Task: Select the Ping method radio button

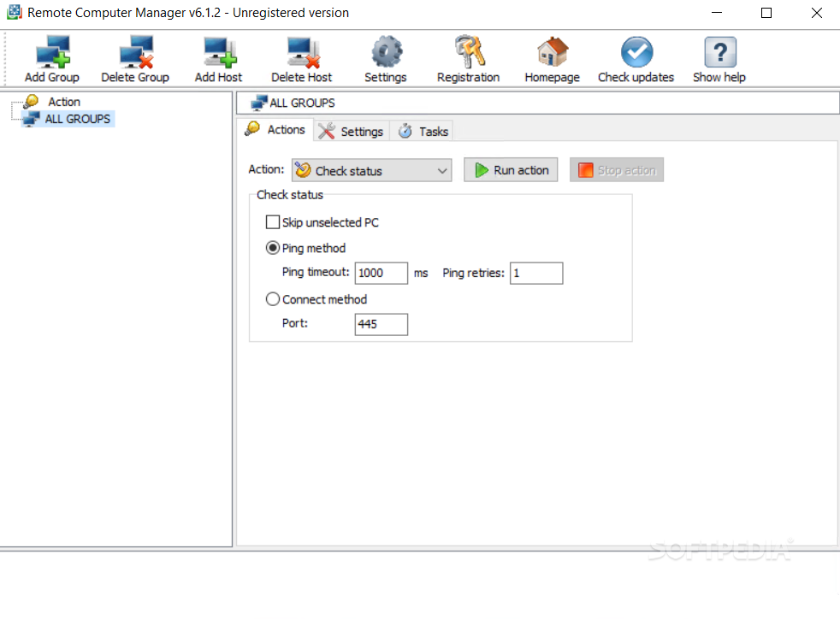Action: pos(273,248)
